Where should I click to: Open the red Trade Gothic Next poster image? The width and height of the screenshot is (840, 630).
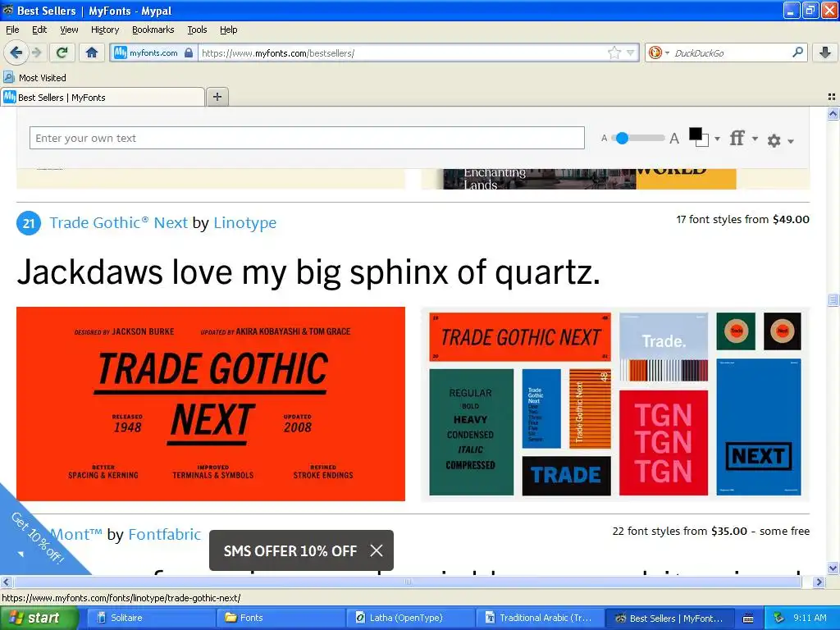pos(211,404)
